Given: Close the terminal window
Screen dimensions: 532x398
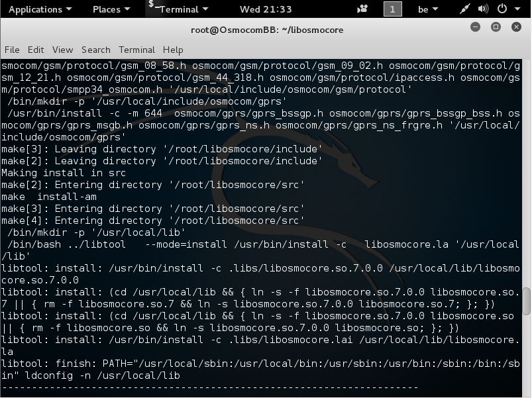Looking at the screenshot, I should coord(516,26).
